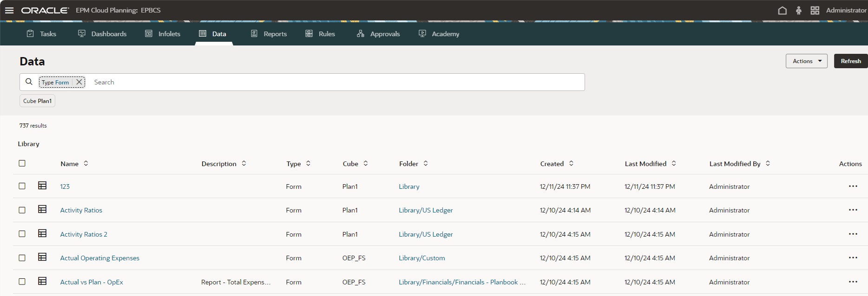
Task: Check the box for Activity Ratios 2
Action: coord(22,234)
